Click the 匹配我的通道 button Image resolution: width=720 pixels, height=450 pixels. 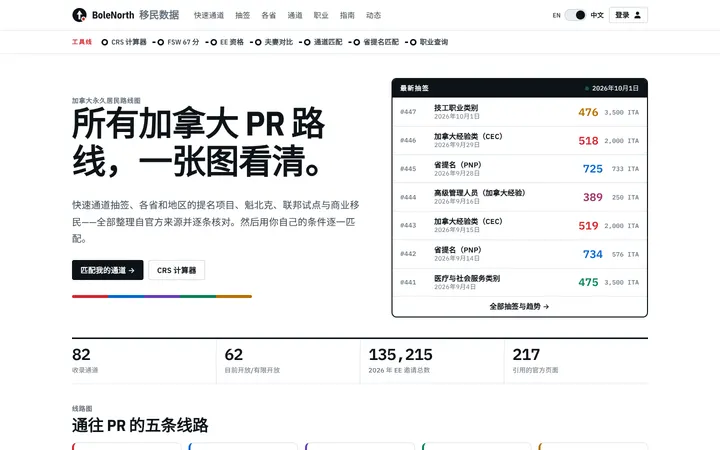107,270
